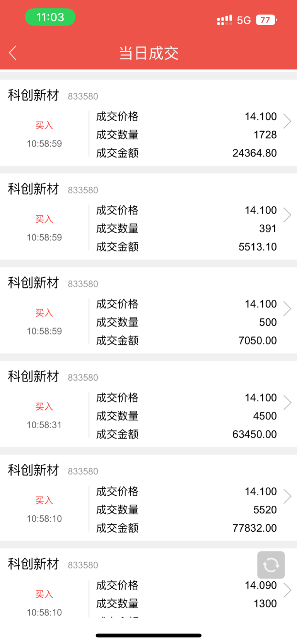Tap the back arrow in header
297x644 pixels.
coord(13,53)
